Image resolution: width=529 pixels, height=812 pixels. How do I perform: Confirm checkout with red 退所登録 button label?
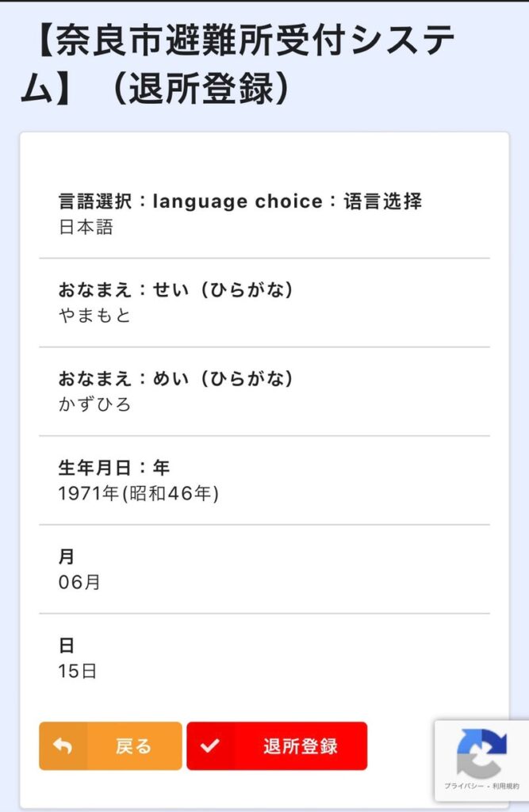[x=300, y=746]
